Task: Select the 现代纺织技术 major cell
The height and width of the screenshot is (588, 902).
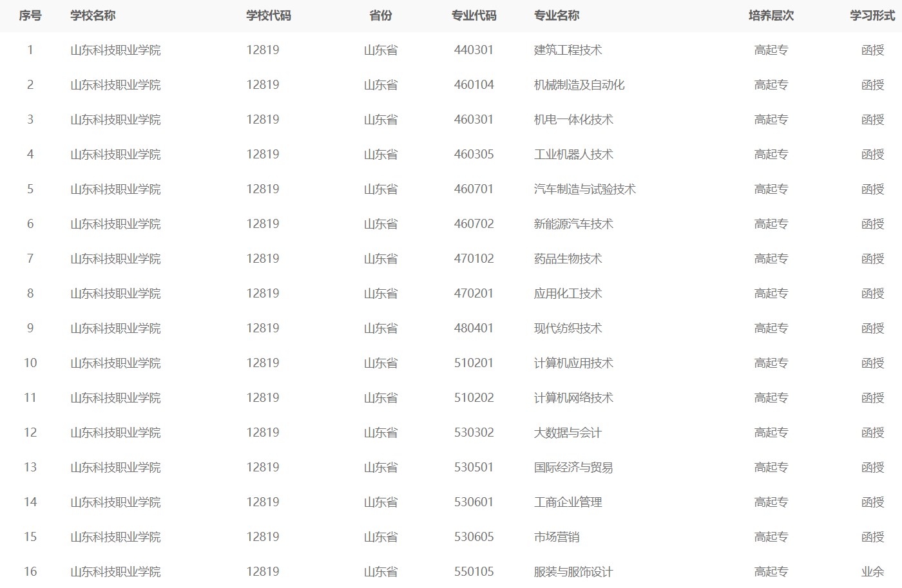Action: pos(568,328)
